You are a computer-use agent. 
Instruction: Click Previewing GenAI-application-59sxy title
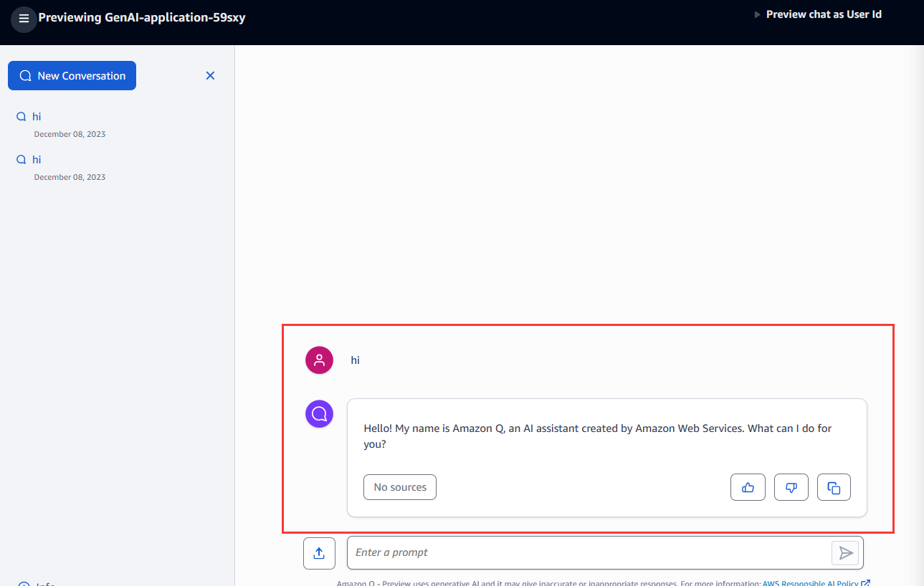142,17
